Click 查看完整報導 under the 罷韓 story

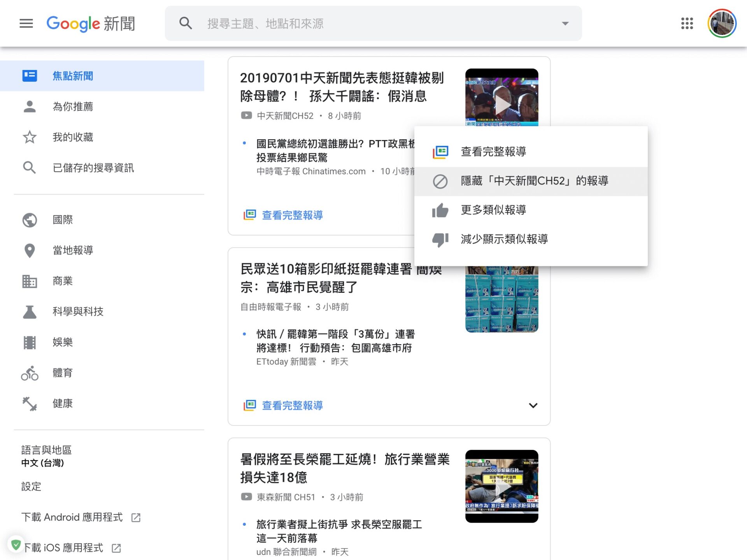click(x=284, y=405)
